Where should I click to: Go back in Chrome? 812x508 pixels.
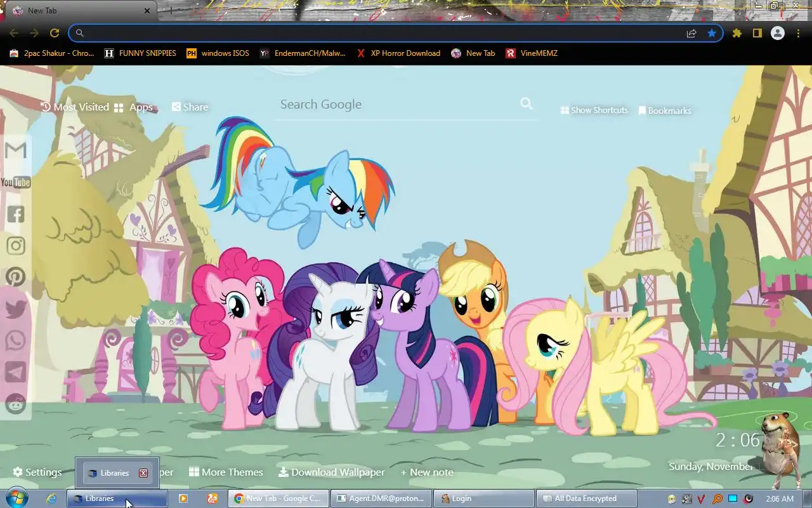click(x=14, y=33)
